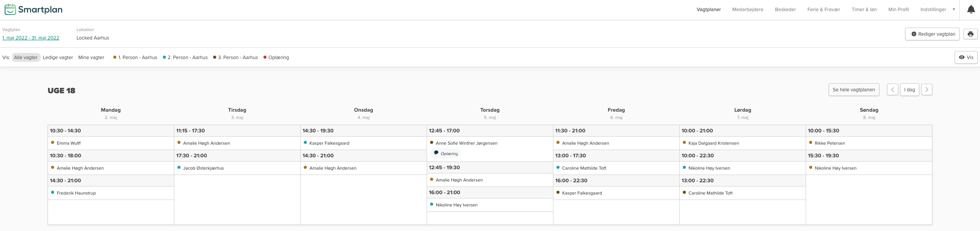Click Sunday 10:00 - 15:30 time header
This screenshot has height=231, width=980.
(x=869, y=131)
